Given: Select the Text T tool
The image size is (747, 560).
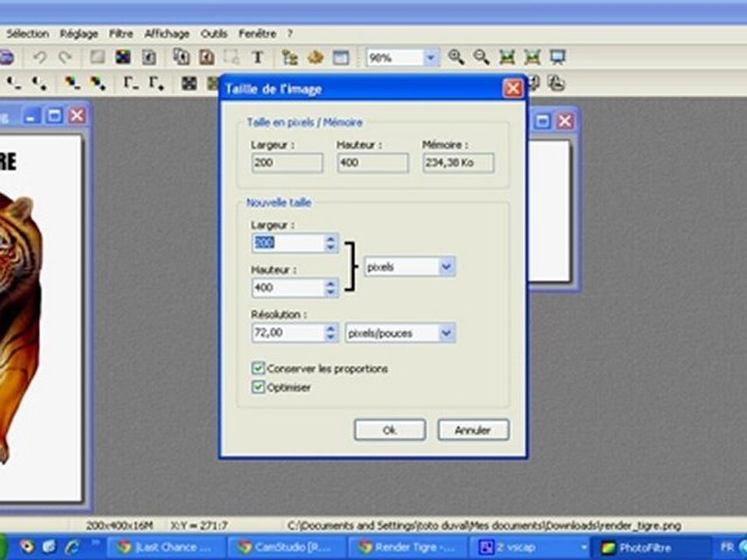Looking at the screenshot, I should (258, 57).
